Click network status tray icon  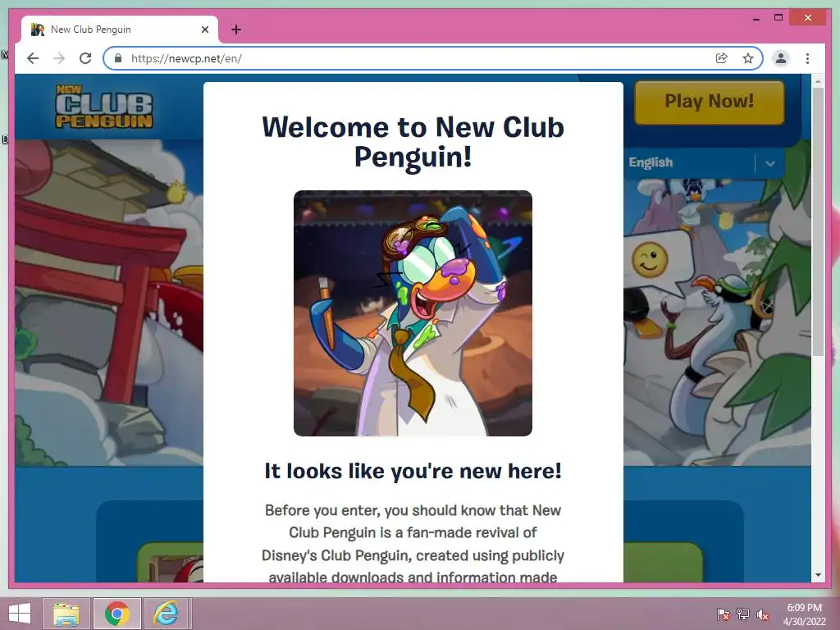[743, 614]
